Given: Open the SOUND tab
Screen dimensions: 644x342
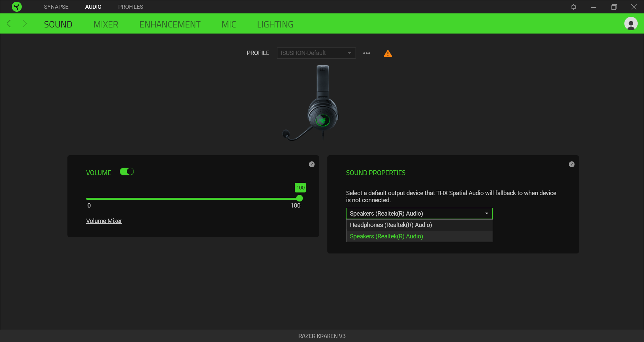Looking at the screenshot, I should click(58, 24).
